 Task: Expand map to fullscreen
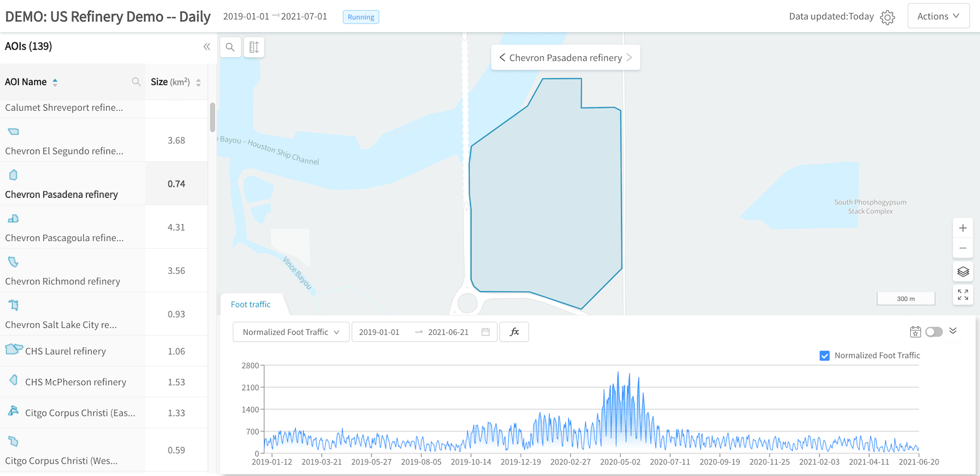[x=963, y=295]
